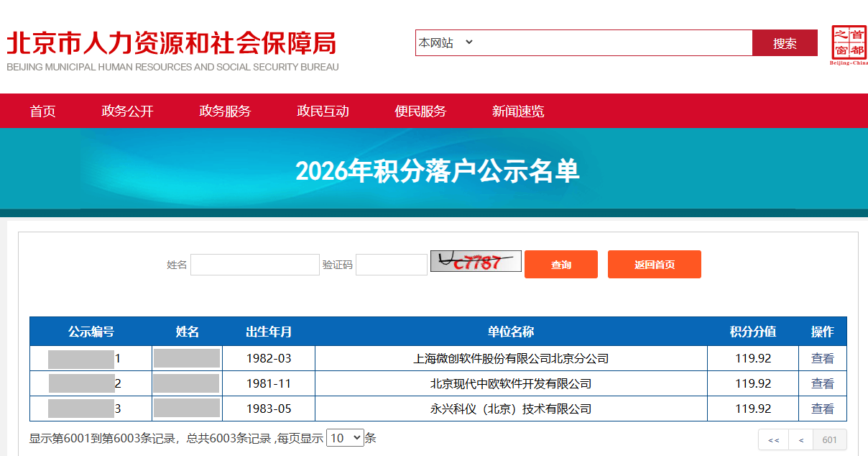868x456 pixels.
Task: Open the 本网站 search scope dropdown
Action: 446,43
